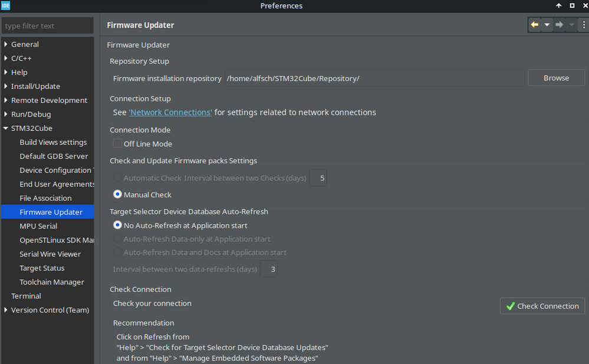Viewport: 589px width, 364px height.
Task: Enable the Off Line Mode checkbox
Action: 117,143
